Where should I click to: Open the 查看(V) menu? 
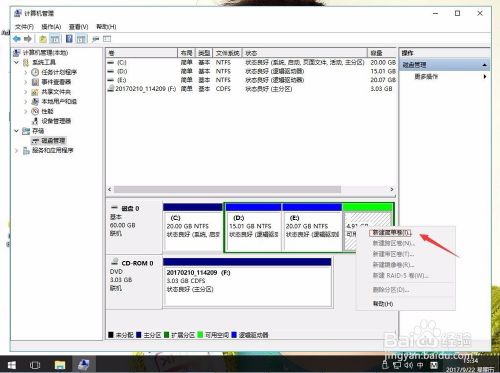(x=78, y=27)
